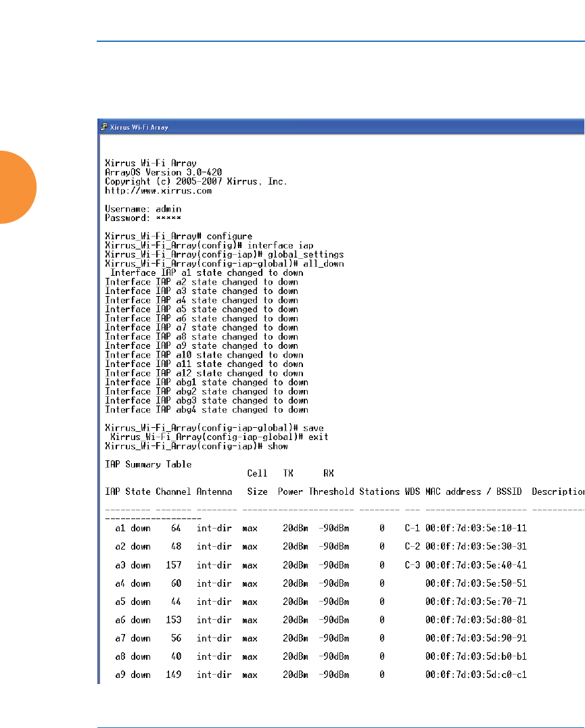Click MAC address 00:0f:7d:03:5d:80-81

click(x=476, y=620)
